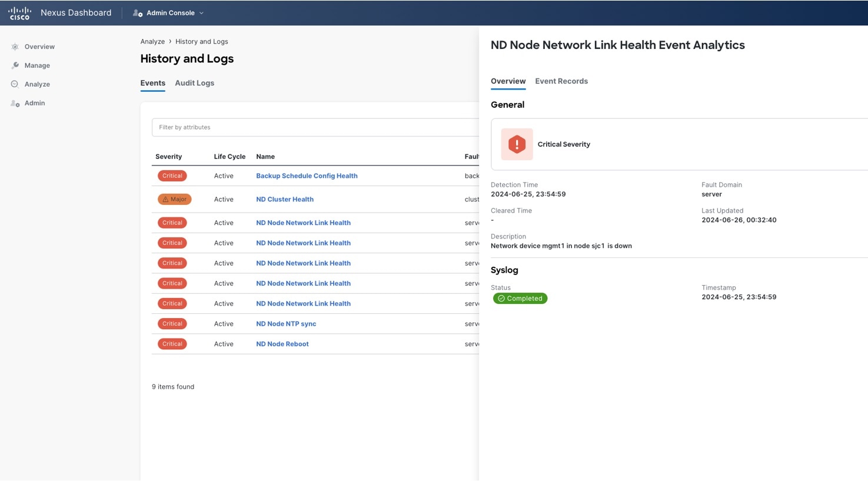
Task: Click Active status in ND Cluster Health row
Action: 224,199
